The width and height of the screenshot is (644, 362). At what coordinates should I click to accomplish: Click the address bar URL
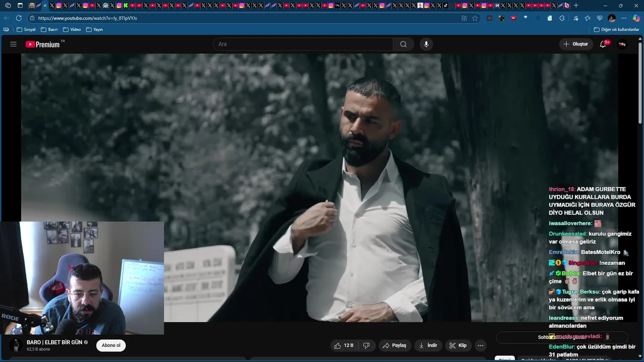pos(88,18)
